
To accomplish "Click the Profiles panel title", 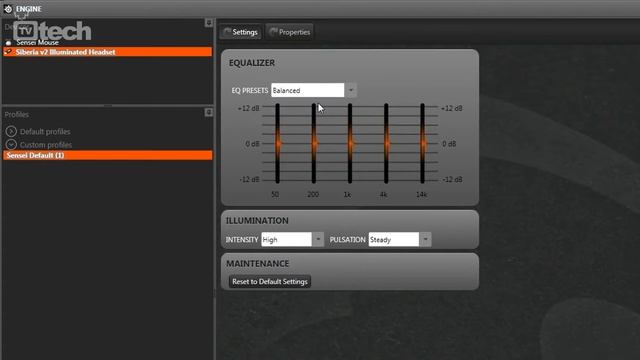I will (x=17, y=114).
